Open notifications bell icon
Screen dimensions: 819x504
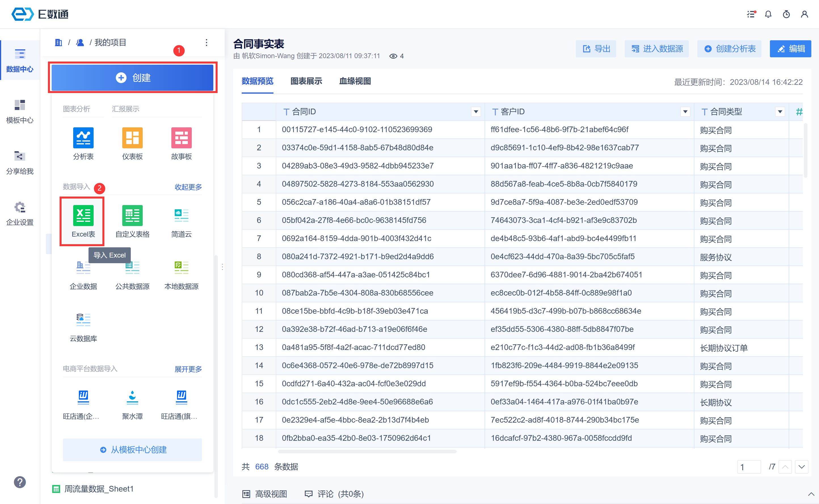tap(768, 14)
